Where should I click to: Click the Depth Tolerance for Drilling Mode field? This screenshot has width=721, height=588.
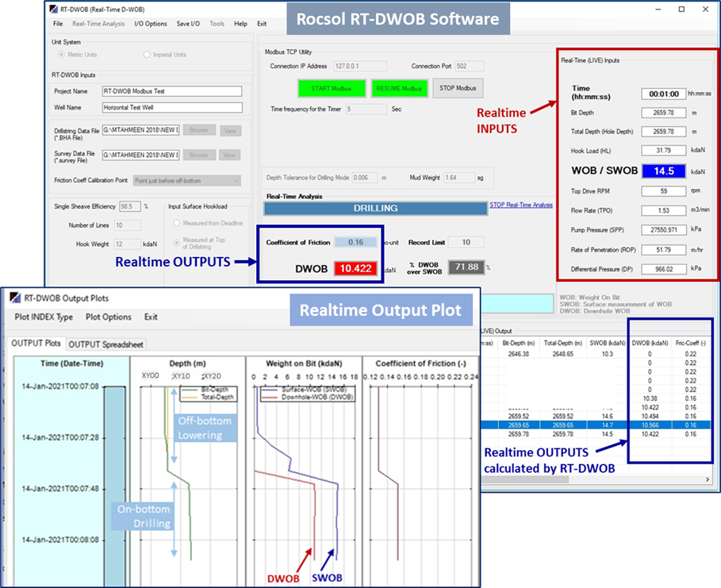365,178
